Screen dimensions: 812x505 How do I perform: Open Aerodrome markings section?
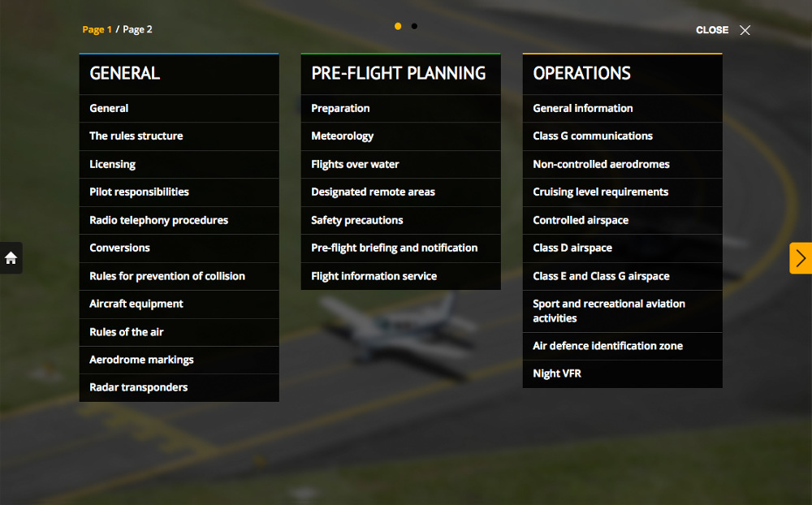pyautogui.click(x=142, y=360)
